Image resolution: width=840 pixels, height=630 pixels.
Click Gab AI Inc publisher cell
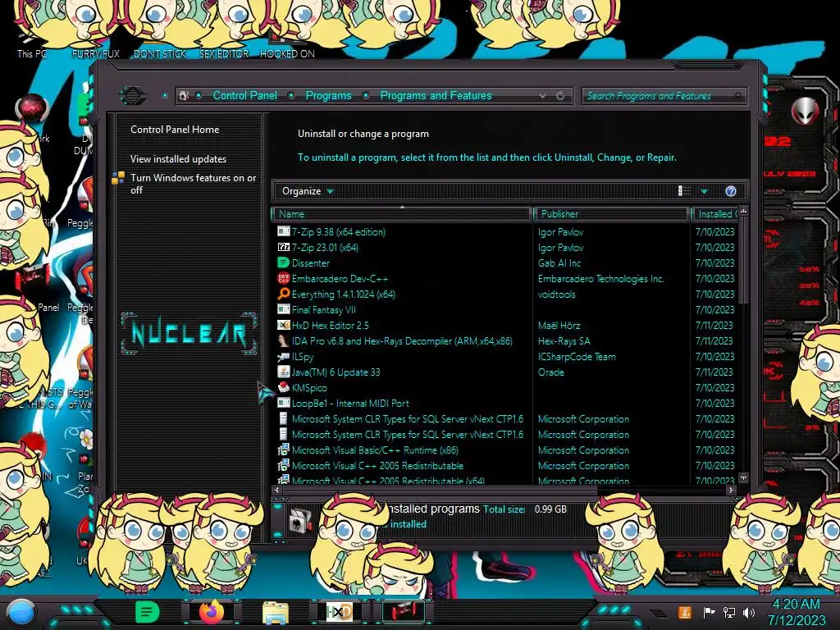[x=559, y=263]
